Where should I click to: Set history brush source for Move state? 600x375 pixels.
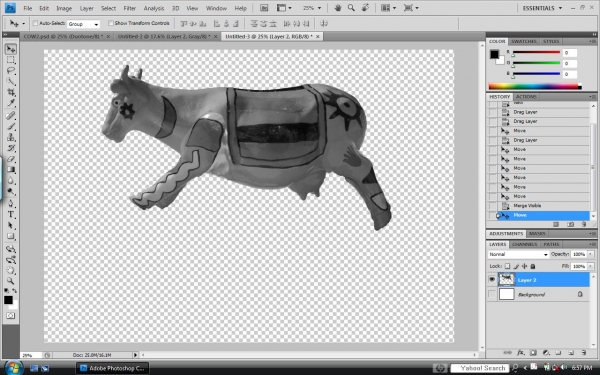[492, 215]
